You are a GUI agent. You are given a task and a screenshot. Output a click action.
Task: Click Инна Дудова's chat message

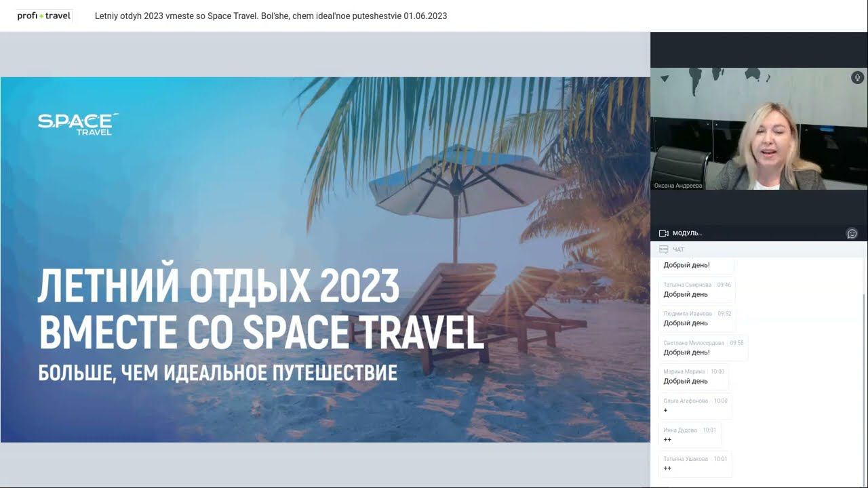coord(690,434)
